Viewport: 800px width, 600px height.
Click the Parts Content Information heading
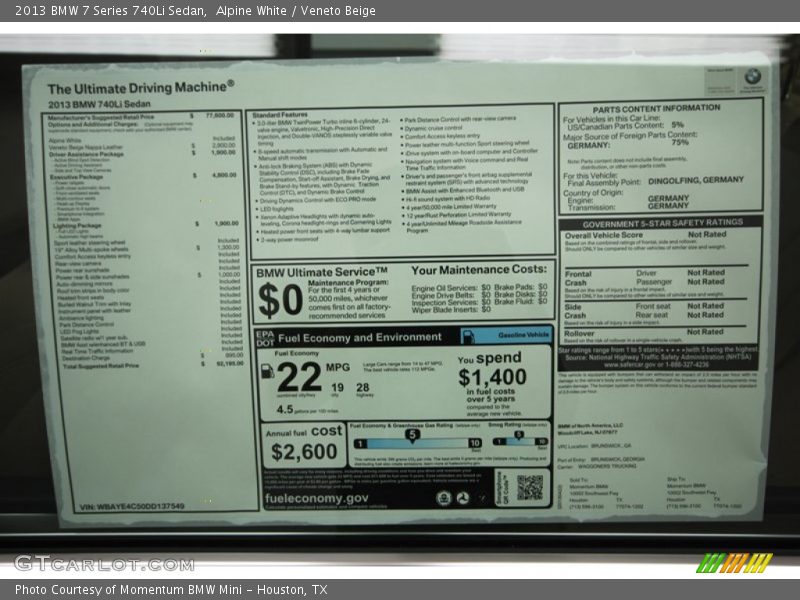655,108
